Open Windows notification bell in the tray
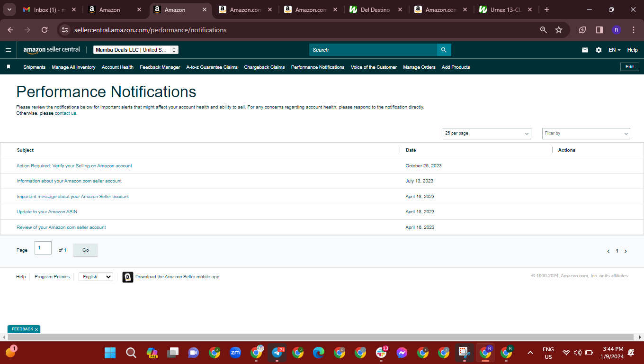The image size is (644, 364). tap(631, 353)
